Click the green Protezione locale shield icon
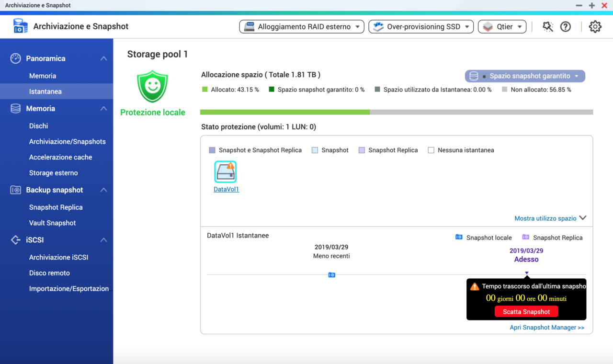613x364 pixels. point(152,86)
